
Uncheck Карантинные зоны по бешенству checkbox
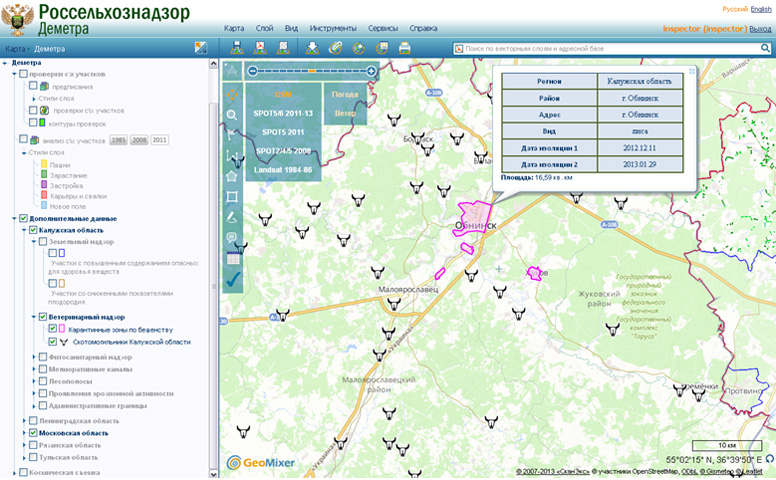coord(52,328)
